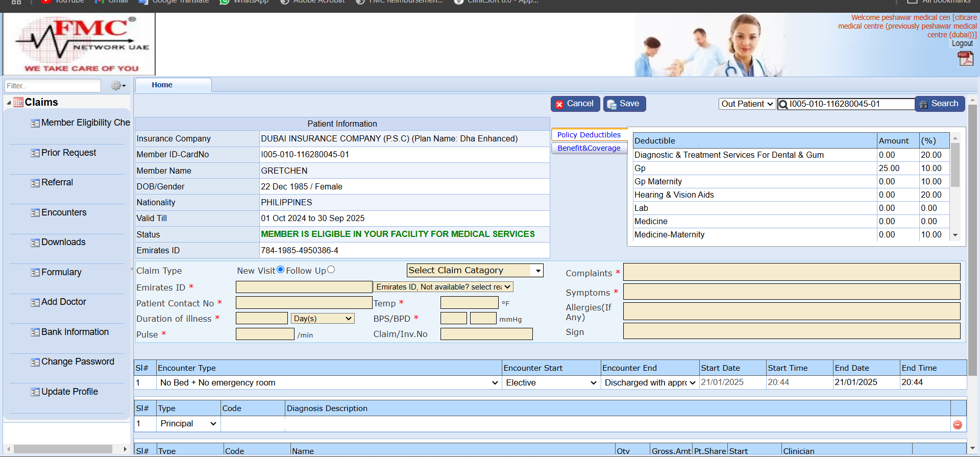This screenshot has width=980, height=457.
Task: Remove diagnosis row with red minus icon
Action: tap(957, 425)
